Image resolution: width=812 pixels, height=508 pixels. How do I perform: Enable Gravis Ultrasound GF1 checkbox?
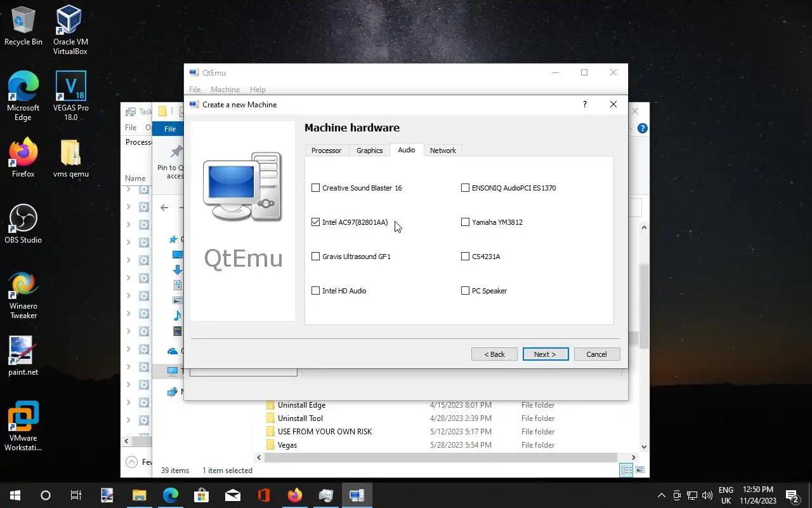pos(315,257)
